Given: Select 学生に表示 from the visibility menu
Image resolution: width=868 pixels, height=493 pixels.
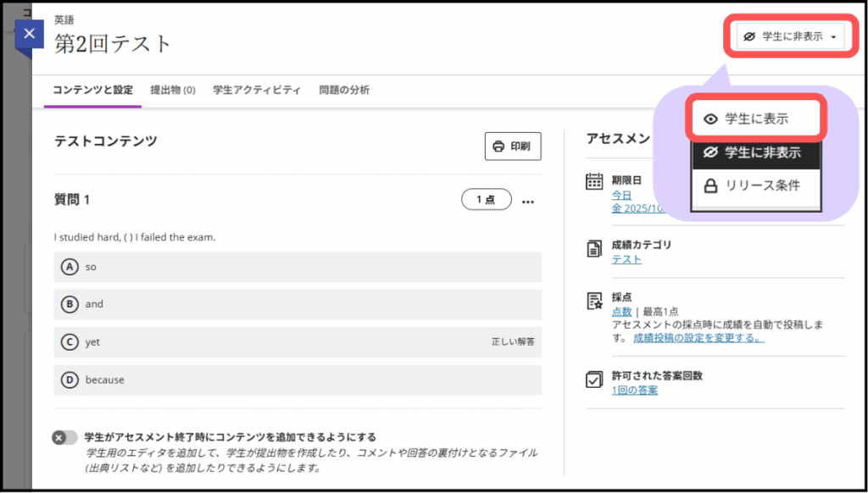Looking at the screenshot, I should click(x=756, y=119).
